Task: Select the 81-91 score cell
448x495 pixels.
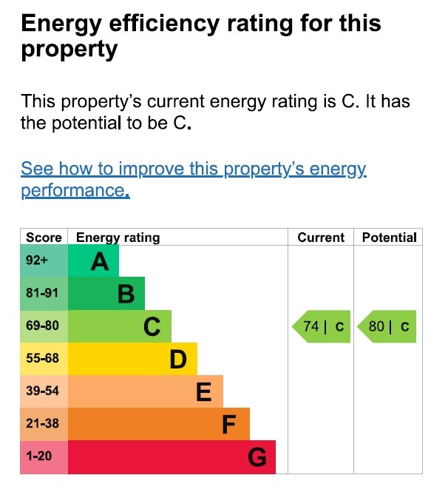Action: 44,294
